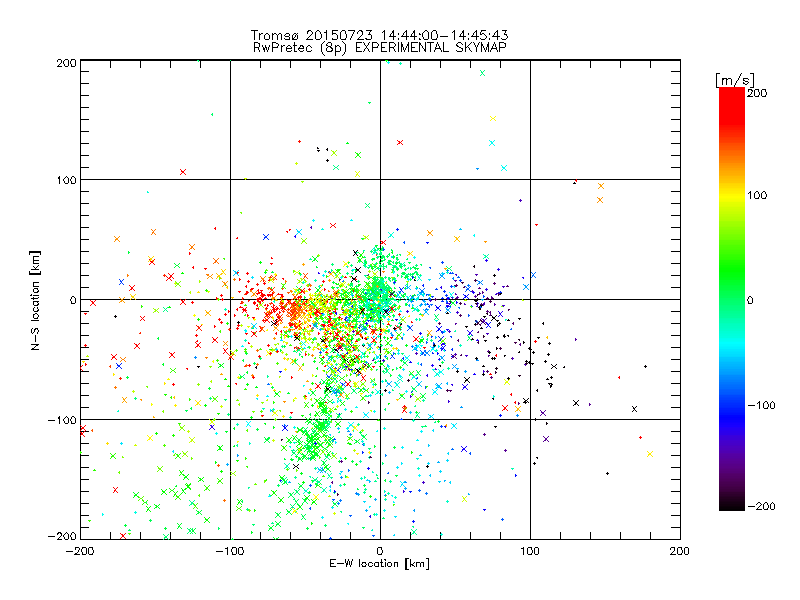
Task: Click the 'E-W location [km]' axis label
Action: pyautogui.click(x=380, y=564)
